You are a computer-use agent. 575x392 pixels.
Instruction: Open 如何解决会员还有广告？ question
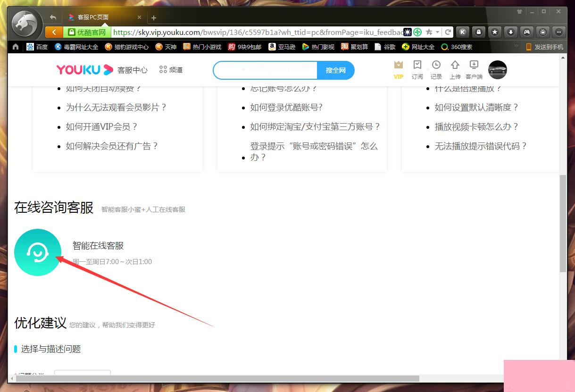112,146
